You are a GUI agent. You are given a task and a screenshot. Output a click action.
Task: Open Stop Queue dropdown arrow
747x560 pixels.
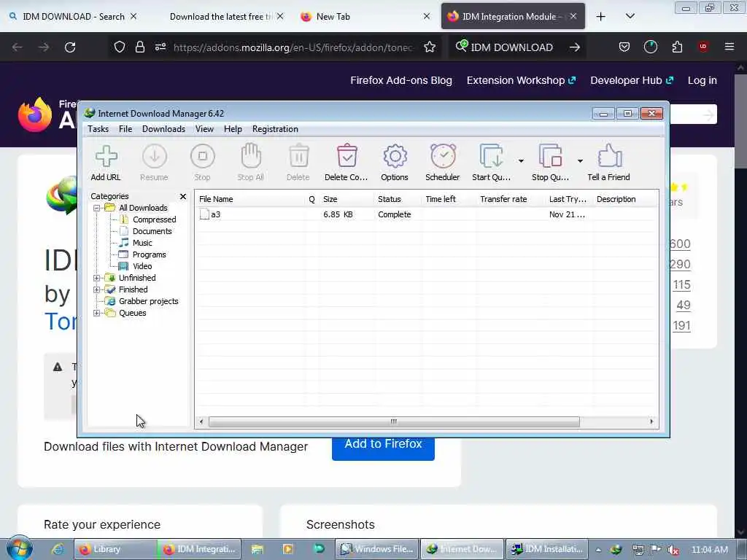(580, 161)
